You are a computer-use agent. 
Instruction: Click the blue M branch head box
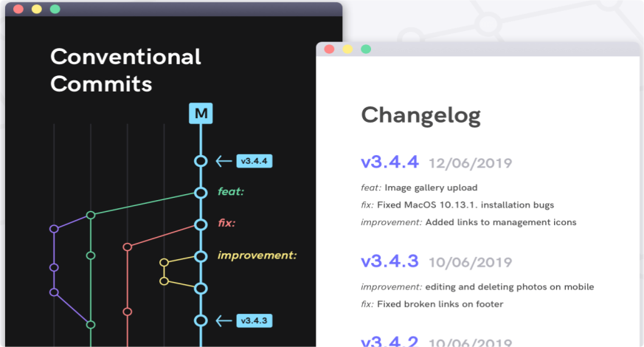click(x=201, y=114)
